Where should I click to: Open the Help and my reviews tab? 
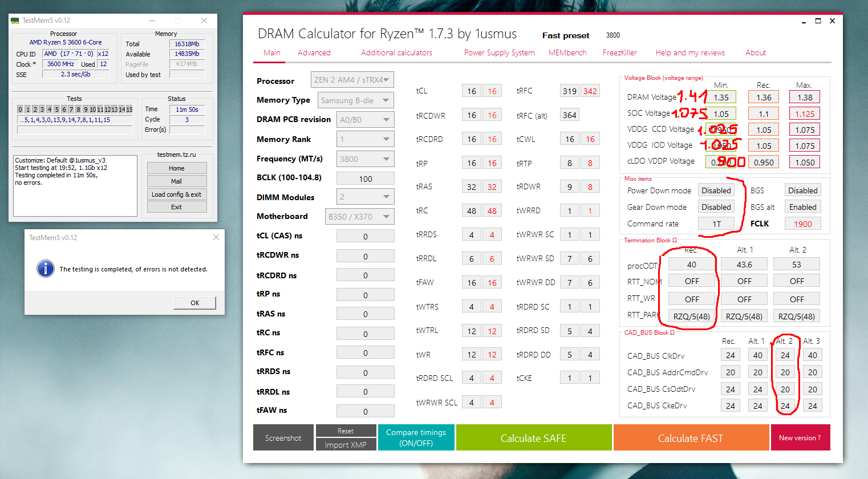tap(690, 52)
